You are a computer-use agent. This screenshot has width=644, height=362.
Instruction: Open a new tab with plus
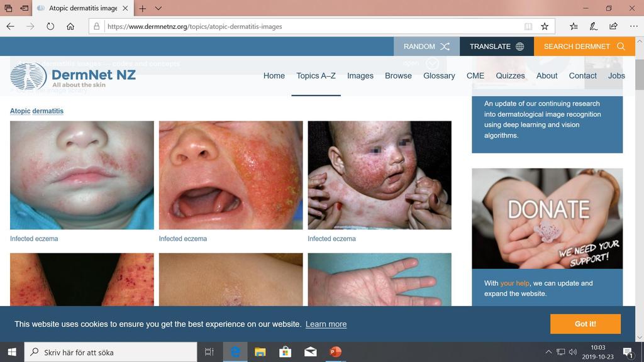[143, 8]
